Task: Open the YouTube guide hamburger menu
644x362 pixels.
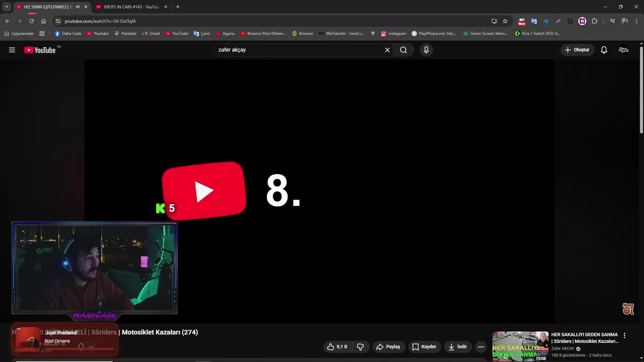Action: coord(12,50)
